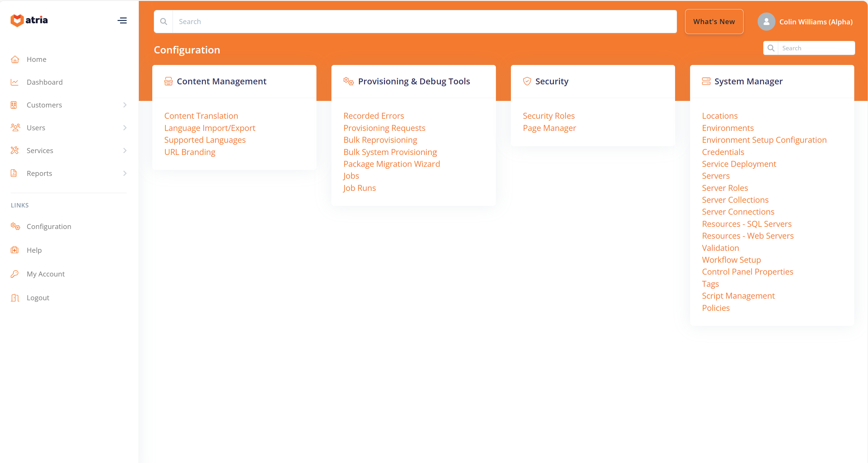Image resolution: width=868 pixels, height=463 pixels.
Task: Select Configuration under the Links section
Action: pos(49,226)
